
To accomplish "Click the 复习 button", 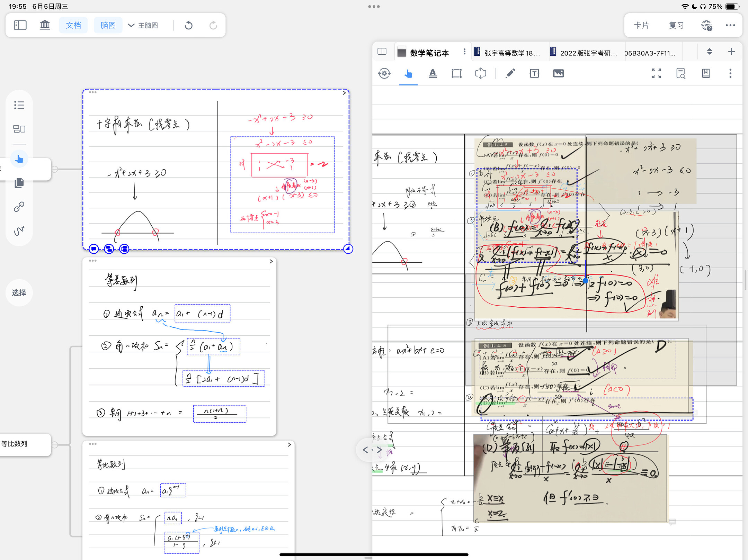I will [676, 25].
